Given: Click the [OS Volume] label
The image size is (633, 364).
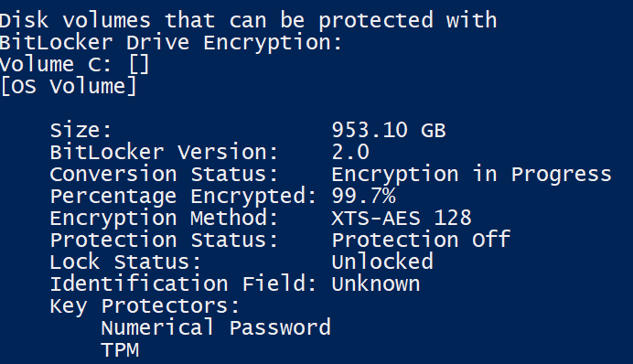Looking at the screenshot, I should [69, 86].
